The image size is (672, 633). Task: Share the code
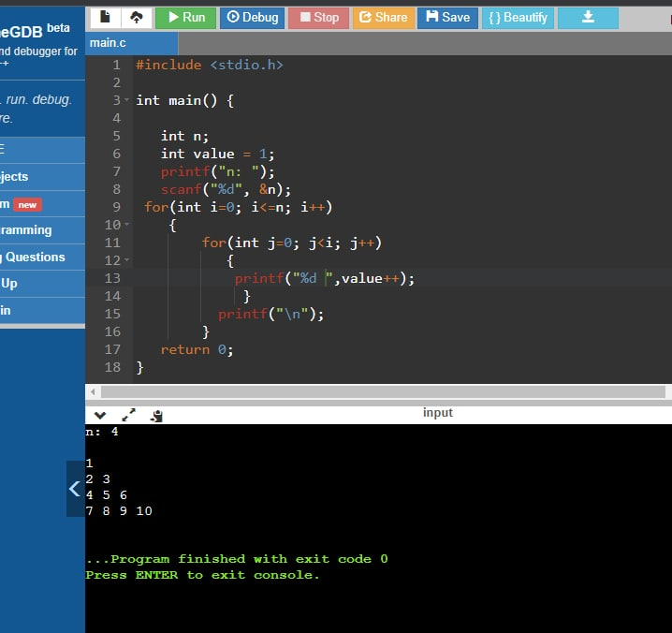pyautogui.click(x=383, y=18)
